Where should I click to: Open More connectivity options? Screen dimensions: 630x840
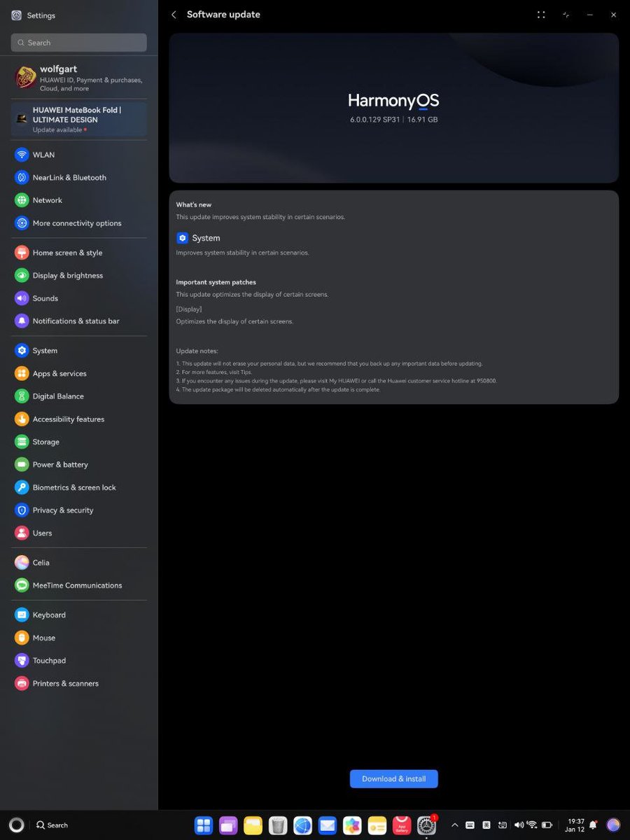click(x=79, y=223)
